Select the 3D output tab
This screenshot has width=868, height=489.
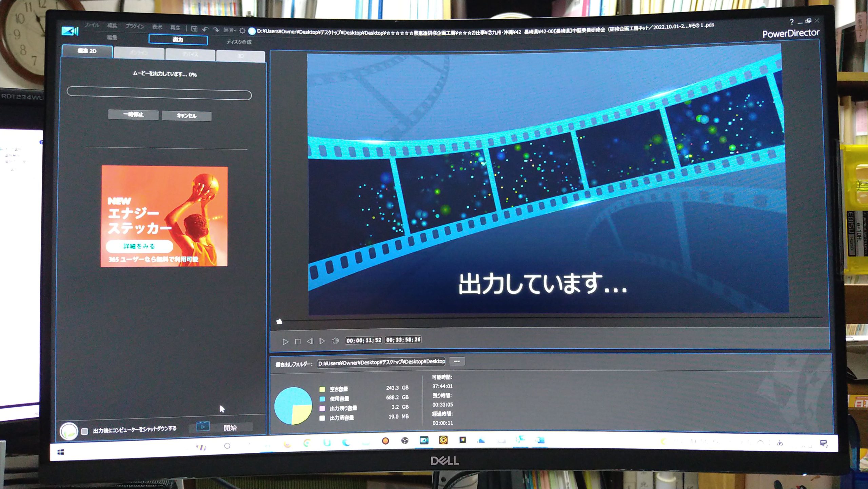point(240,56)
